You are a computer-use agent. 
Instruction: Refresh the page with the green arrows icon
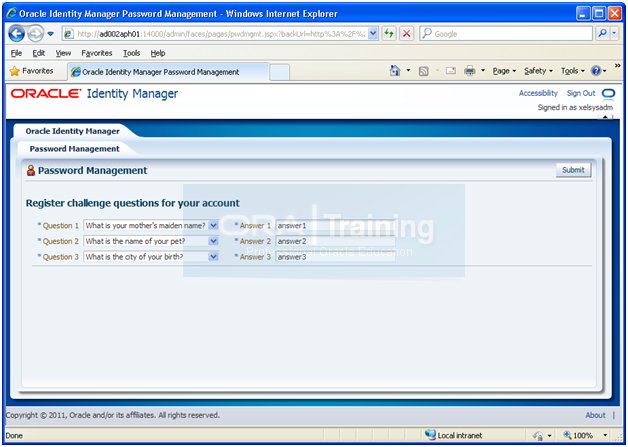click(x=389, y=34)
